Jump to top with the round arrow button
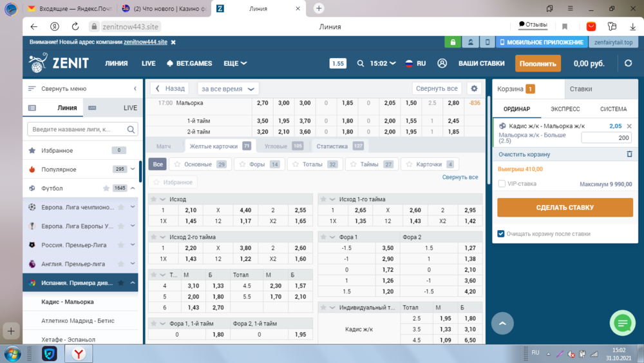The height and width of the screenshot is (363, 644). coord(502,323)
